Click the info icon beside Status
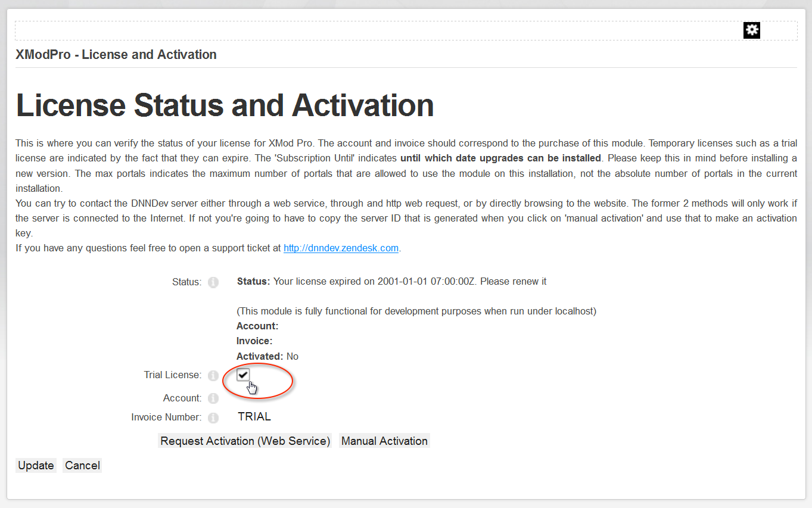Screen dimensions: 812x508 tap(213, 282)
